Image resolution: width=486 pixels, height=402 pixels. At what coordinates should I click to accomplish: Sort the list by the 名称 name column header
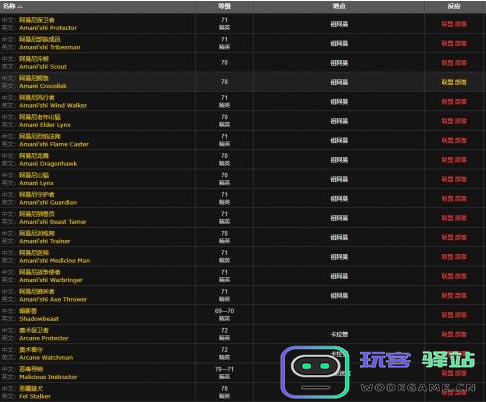pos(9,6)
